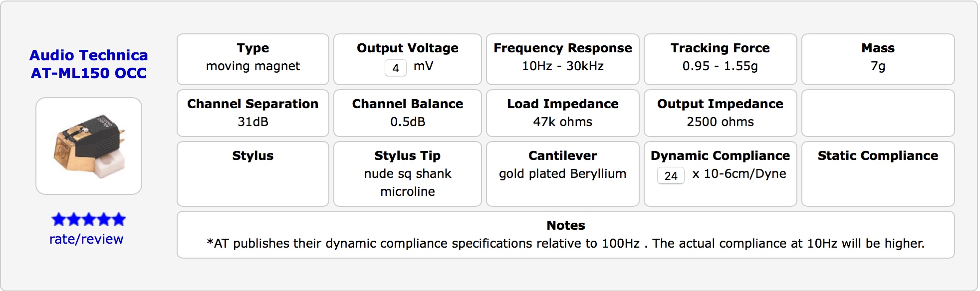This screenshot has width=980, height=291.
Task: Open the Audio Technica AT-ML150 OCC link
Action: coord(89,64)
